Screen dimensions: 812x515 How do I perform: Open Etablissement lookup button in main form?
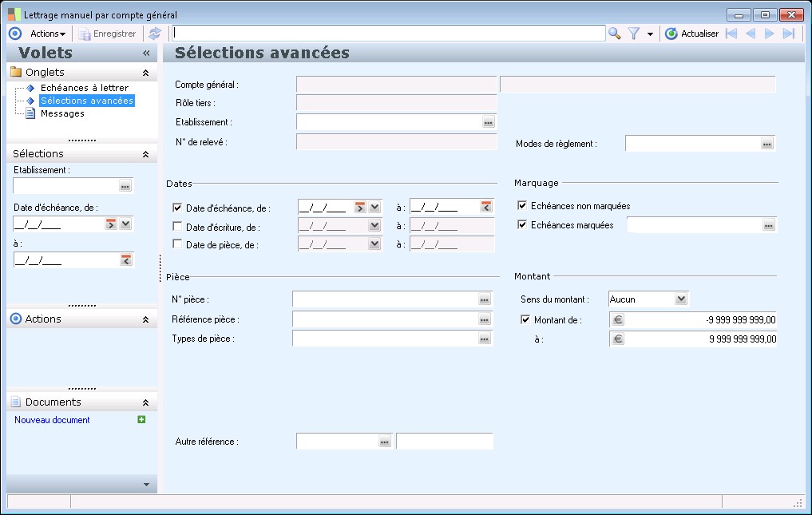click(489, 122)
